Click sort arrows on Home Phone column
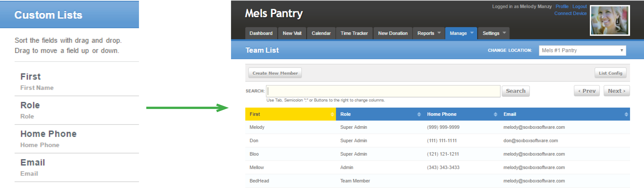644x192 pixels. pyautogui.click(x=495, y=114)
